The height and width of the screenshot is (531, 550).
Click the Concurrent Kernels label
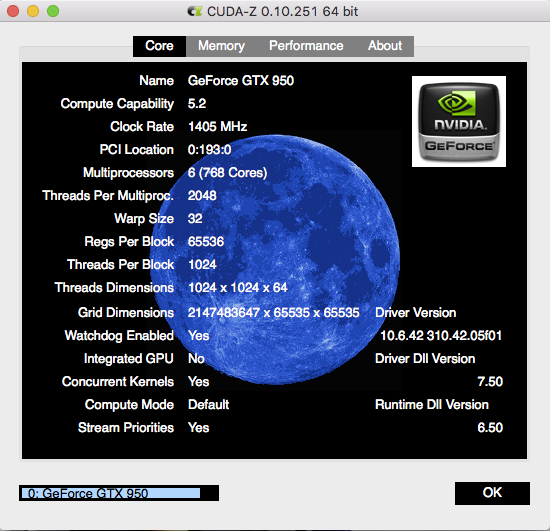click(x=118, y=382)
